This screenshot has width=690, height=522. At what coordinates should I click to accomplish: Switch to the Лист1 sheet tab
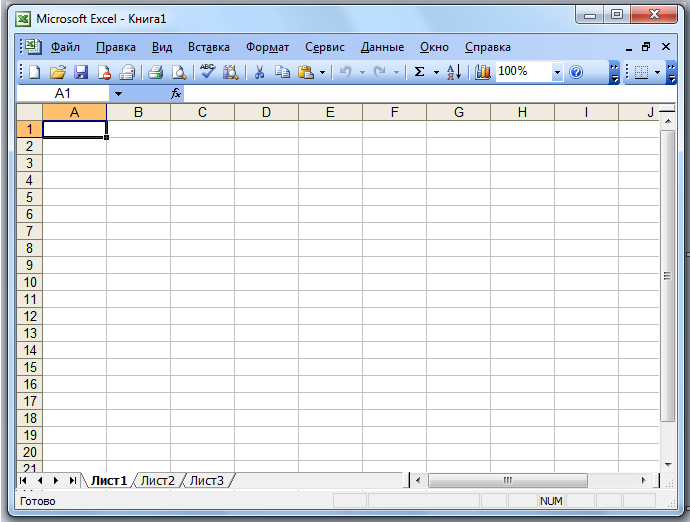(109, 480)
